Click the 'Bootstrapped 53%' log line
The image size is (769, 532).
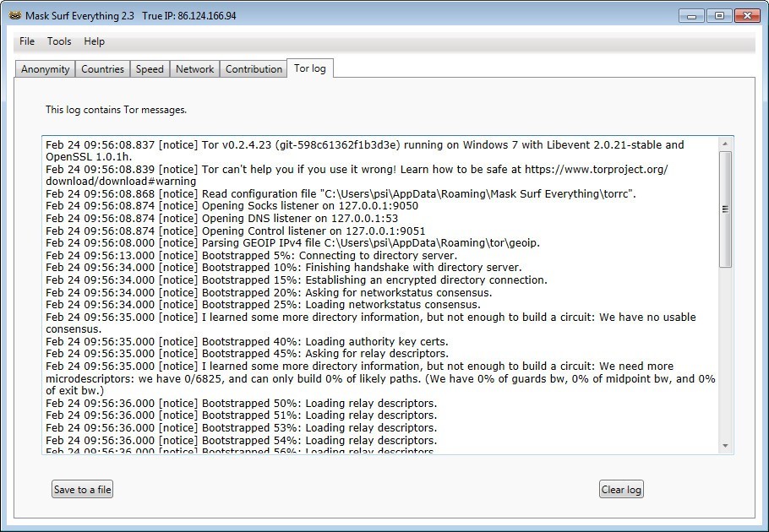pos(242,427)
